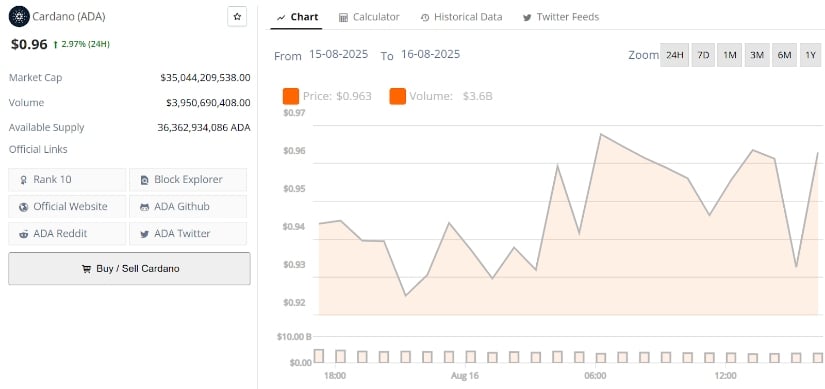Click the Volume: $3.6B legend label

[x=451, y=96]
